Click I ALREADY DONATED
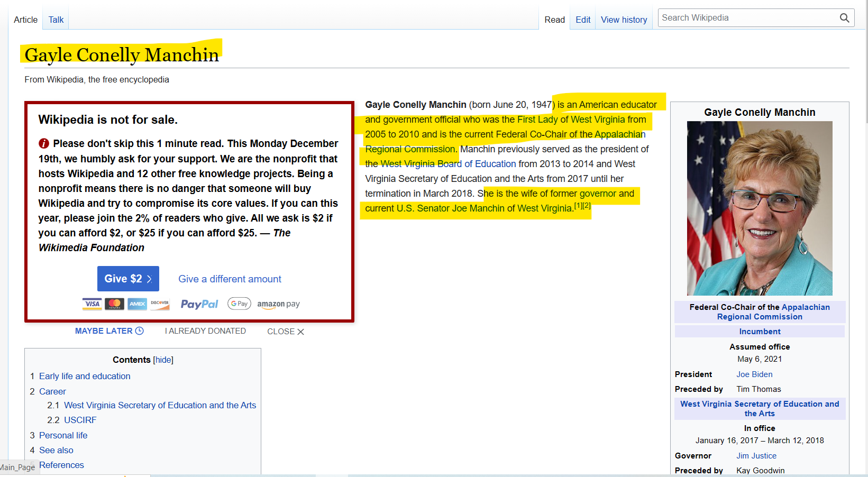 [x=205, y=331]
